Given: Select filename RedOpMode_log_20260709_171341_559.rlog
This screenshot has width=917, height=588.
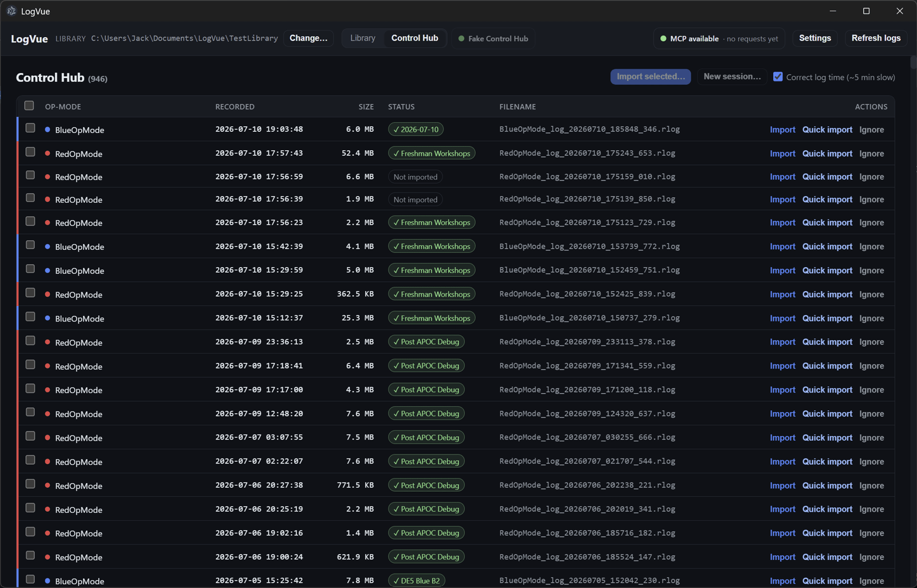Looking at the screenshot, I should [x=587, y=366].
